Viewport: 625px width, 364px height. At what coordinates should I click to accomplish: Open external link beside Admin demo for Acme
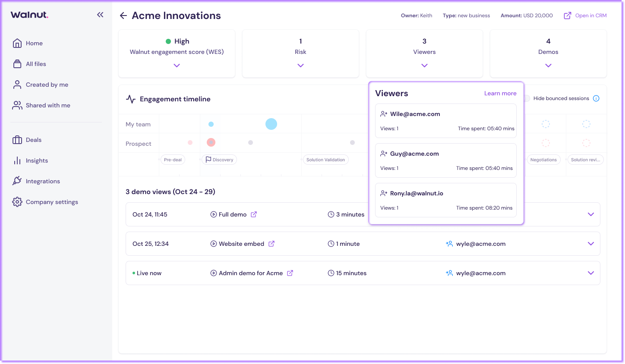click(290, 273)
